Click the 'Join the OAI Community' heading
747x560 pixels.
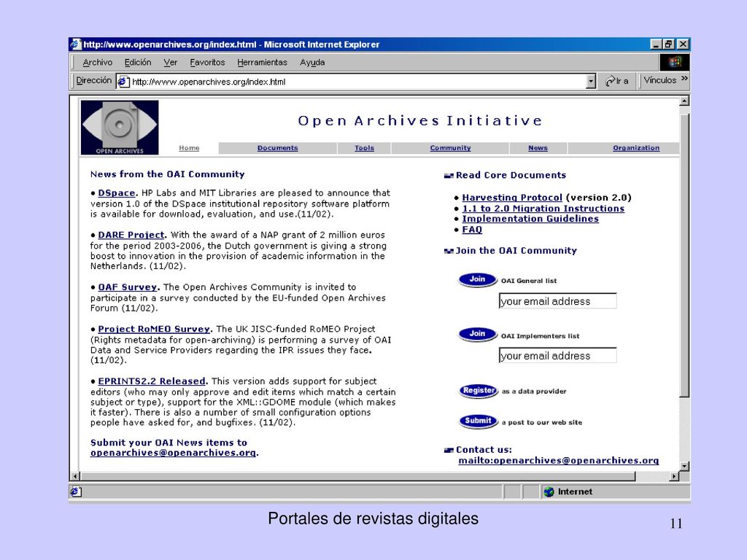[516, 251]
